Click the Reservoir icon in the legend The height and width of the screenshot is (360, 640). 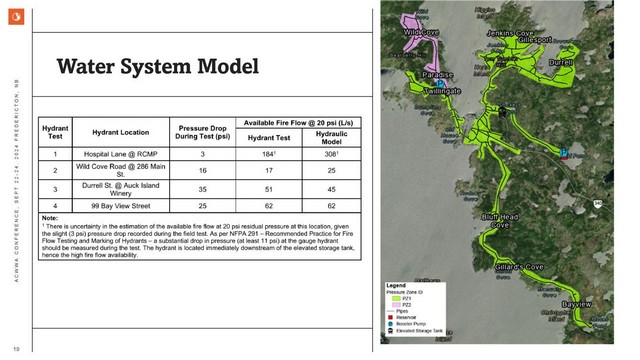pos(390,317)
